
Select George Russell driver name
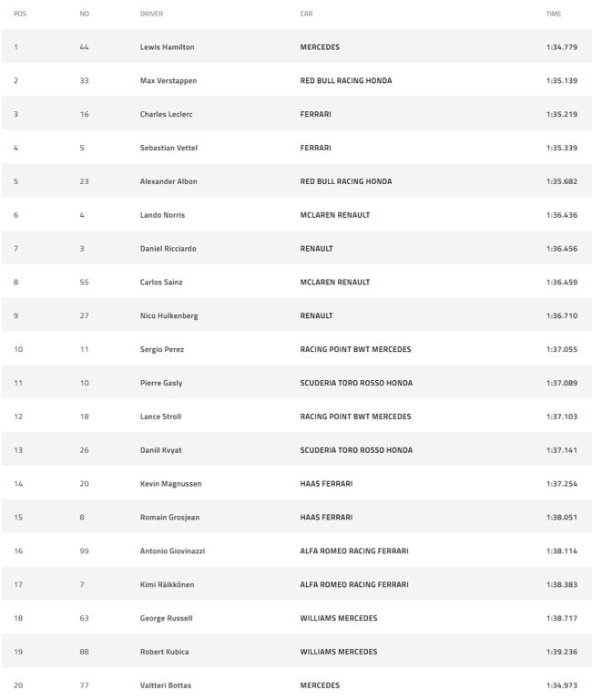tap(166, 618)
